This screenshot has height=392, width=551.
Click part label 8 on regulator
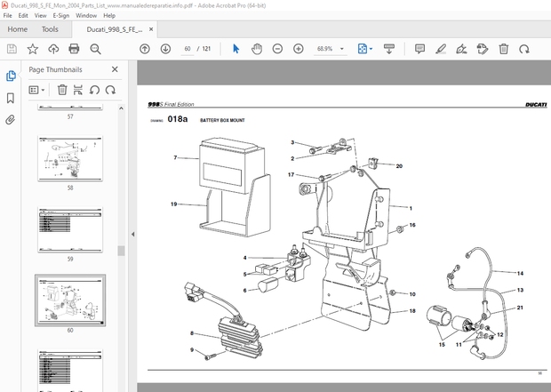[x=192, y=333]
